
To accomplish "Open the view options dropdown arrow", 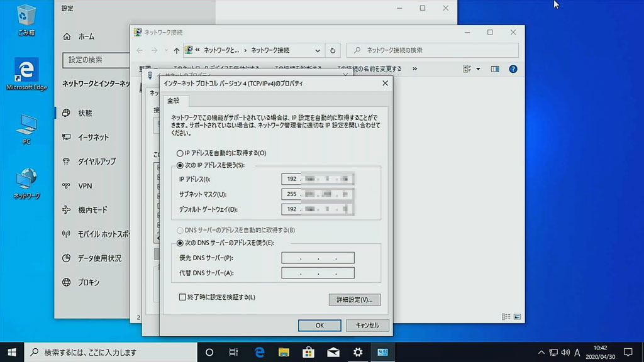I will [x=478, y=69].
